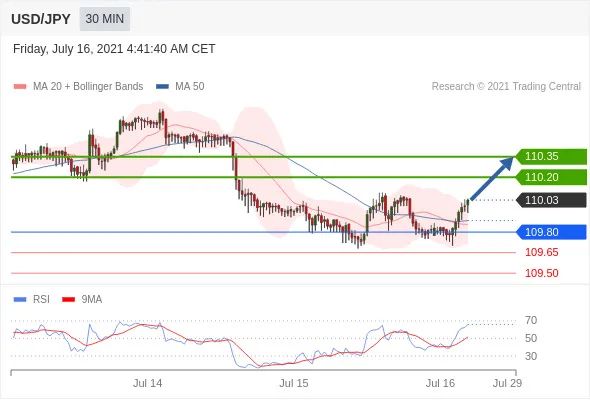590x400 pixels.
Task: Click the blue RSI legend swatch
Action: coord(20,300)
